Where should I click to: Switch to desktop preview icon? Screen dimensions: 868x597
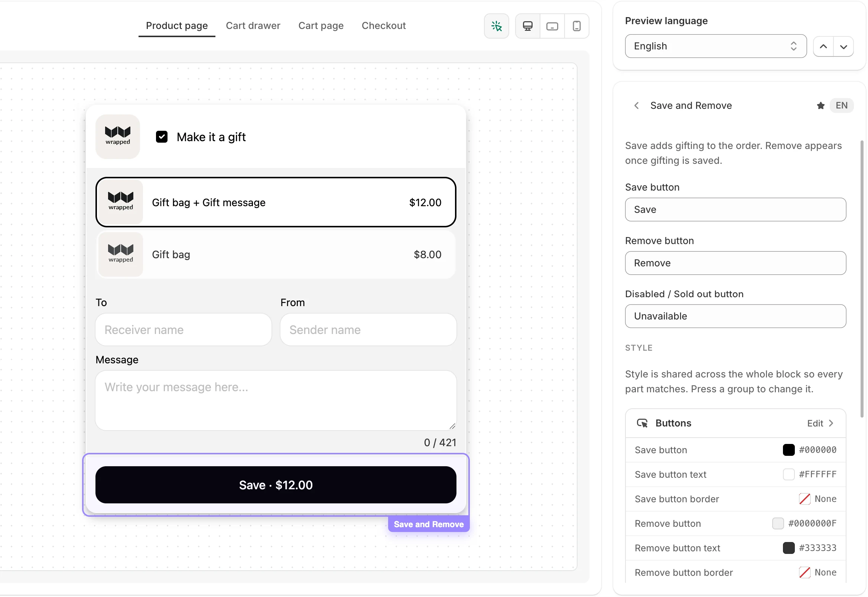pos(528,26)
